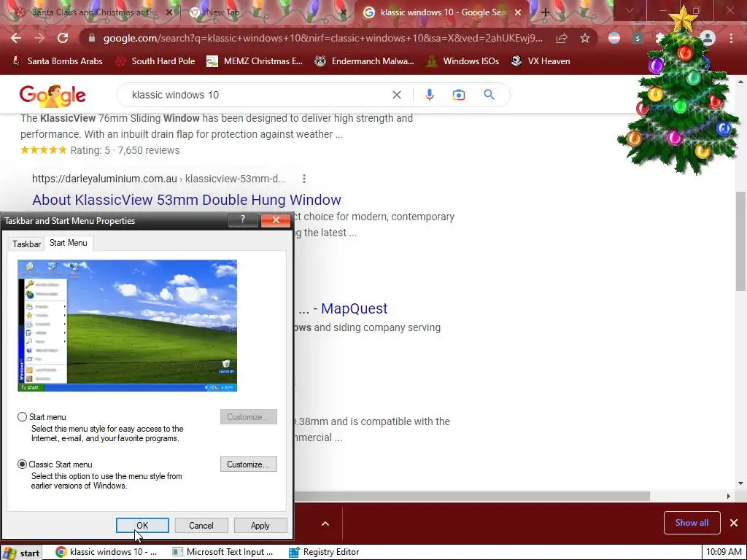The height and width of the screenshot is (560, 747).
Task: Open Santa Bombs Arabs bookmark
Action: coord(57,61)
